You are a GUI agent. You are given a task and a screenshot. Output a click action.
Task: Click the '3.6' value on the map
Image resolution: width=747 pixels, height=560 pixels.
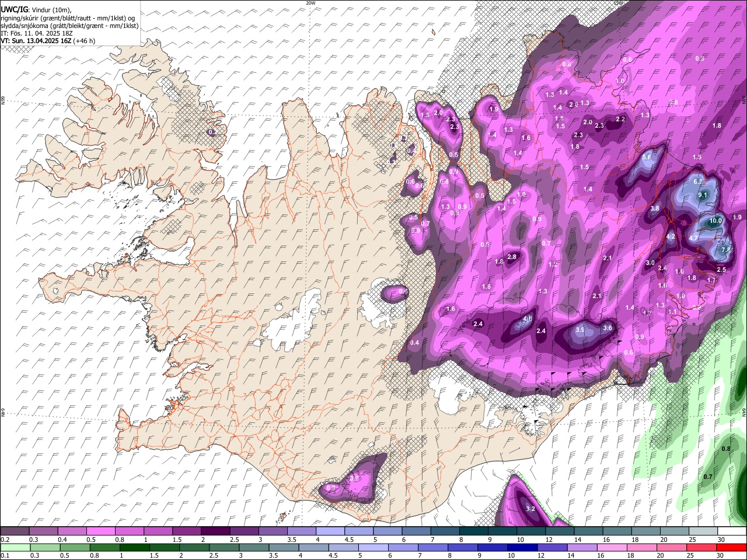pyautogui.click(x=607, y=328)
